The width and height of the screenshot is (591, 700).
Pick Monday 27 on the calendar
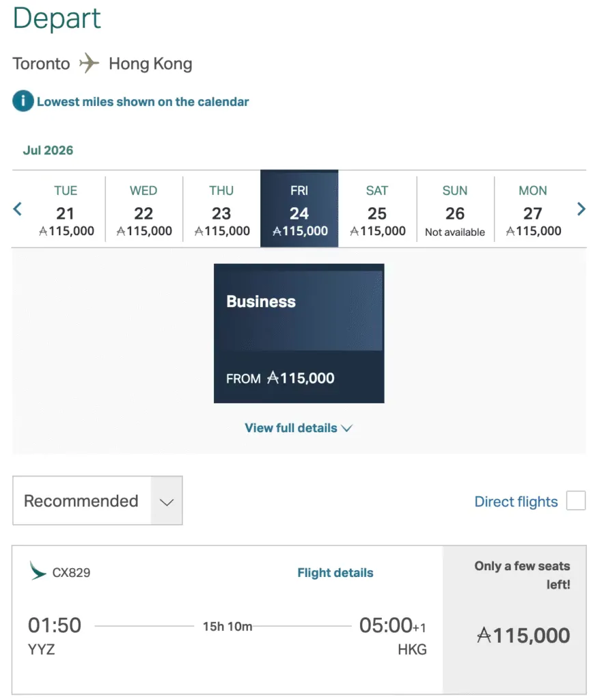pyautogui.click(x=533, y=210)
